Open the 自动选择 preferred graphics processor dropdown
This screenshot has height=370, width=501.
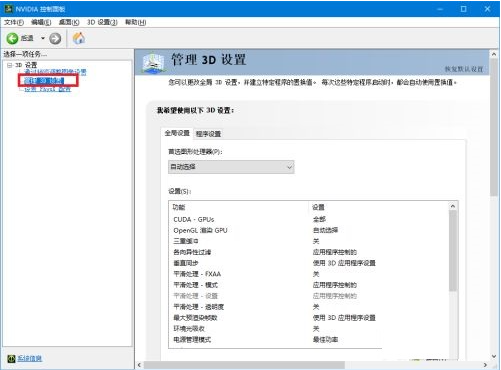[x=231, y=167]
